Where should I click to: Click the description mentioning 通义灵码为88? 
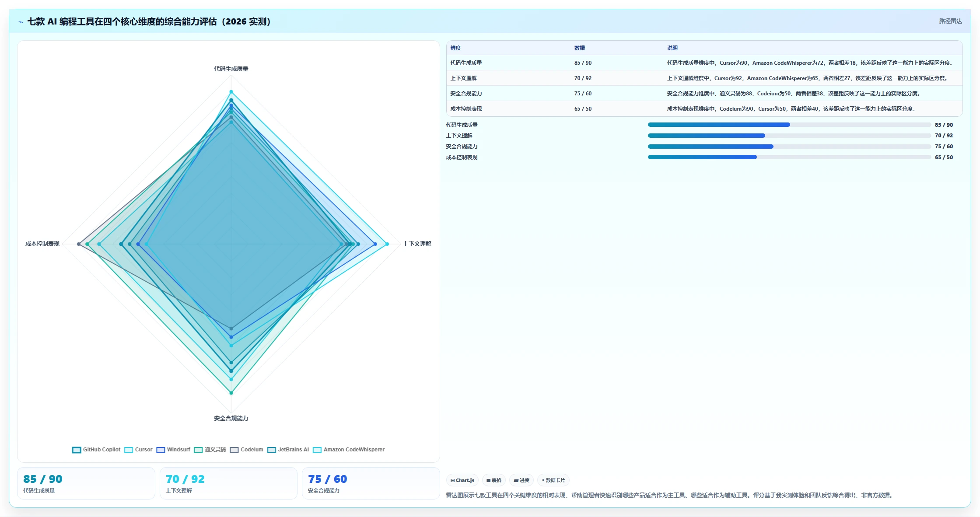coord(794,94)
